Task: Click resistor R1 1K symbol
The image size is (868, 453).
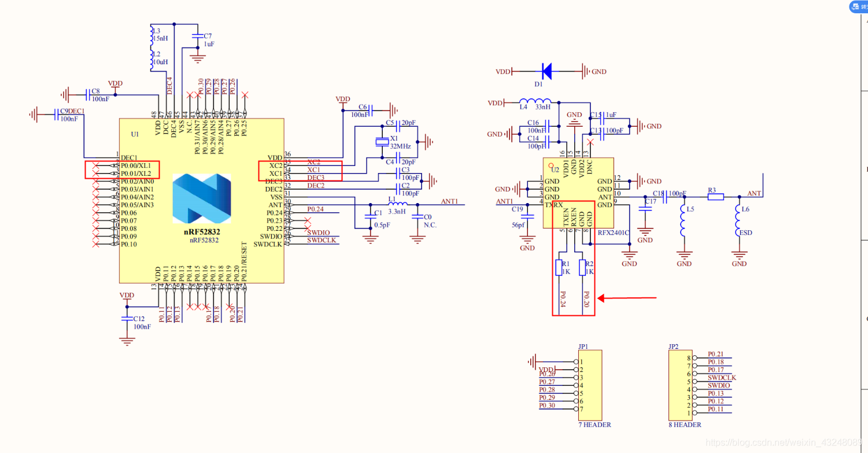Action: pyautogui.click(x=559, y=267)
